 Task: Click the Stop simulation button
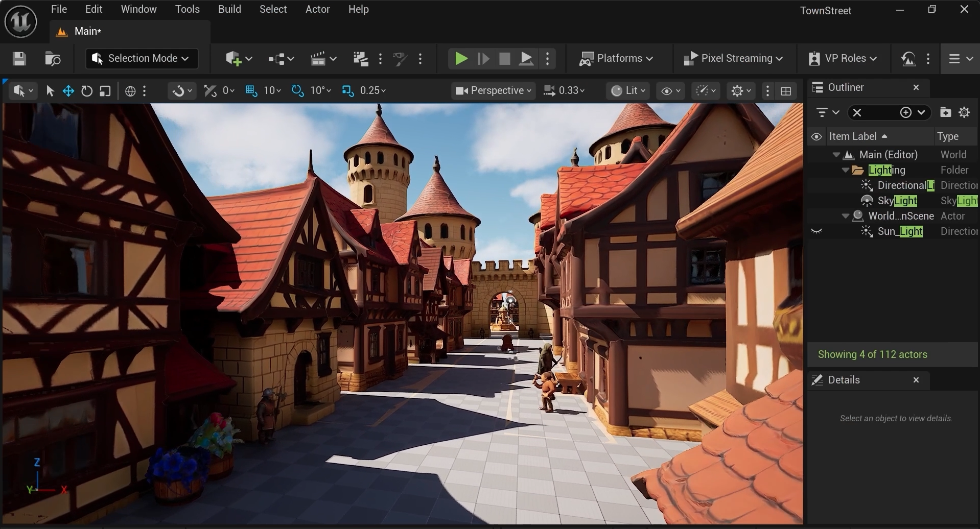pyautogui.click(x=504, y=59)
